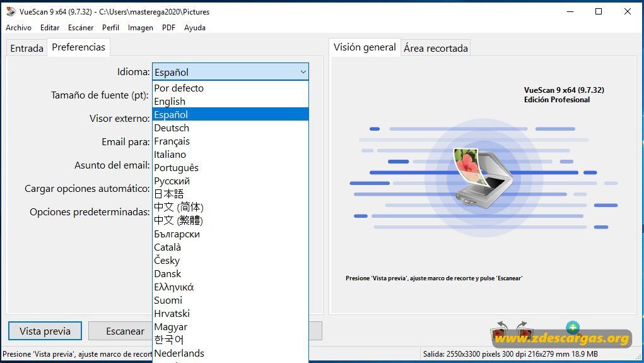Switch to the Visión general tab
Screen dimensions: 644x363
[365, 47]
